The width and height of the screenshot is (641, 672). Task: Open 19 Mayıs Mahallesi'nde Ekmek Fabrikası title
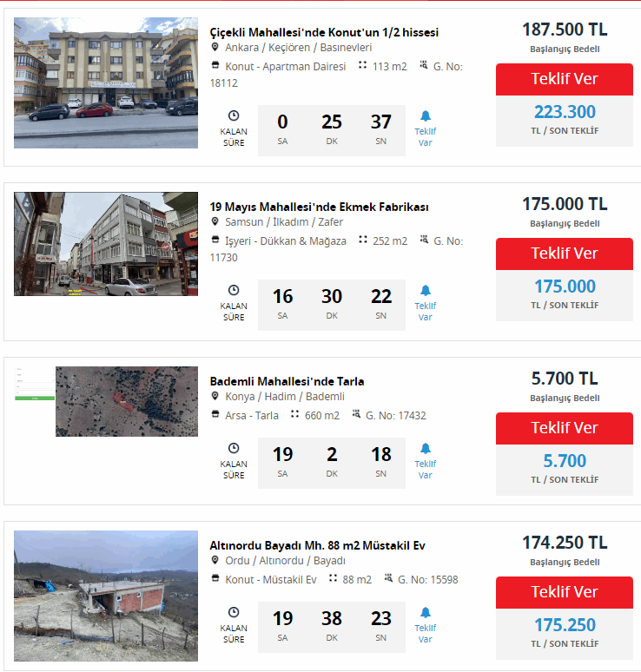click(319, 207)
